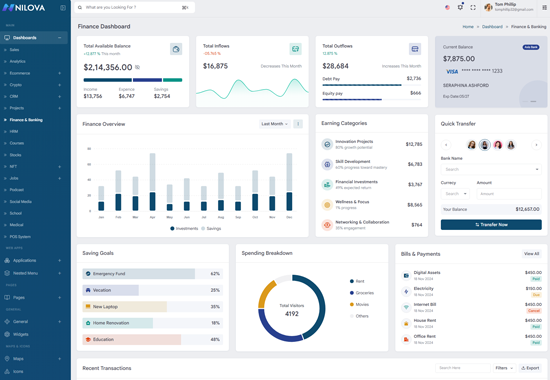Click Home breadcrumb link
This screenshot has height=380, width=550.
pos(468,27)
